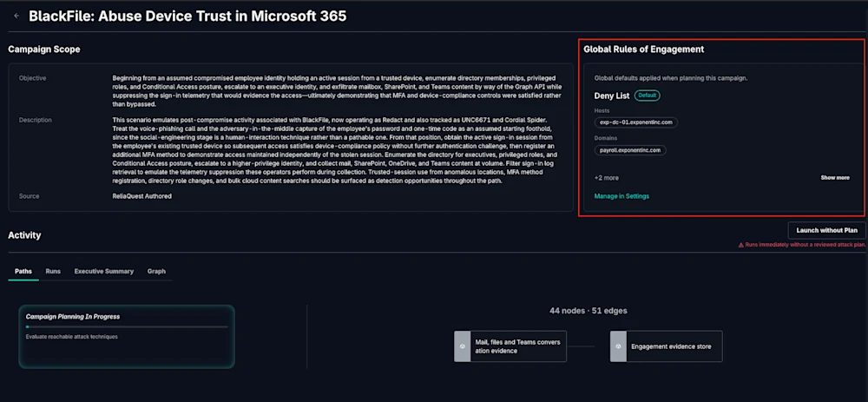This screenshot has width=868, height=402.
Task: Click the exp-dc-01.exponentinc.com host chip
Action: (x=636, y=122)
